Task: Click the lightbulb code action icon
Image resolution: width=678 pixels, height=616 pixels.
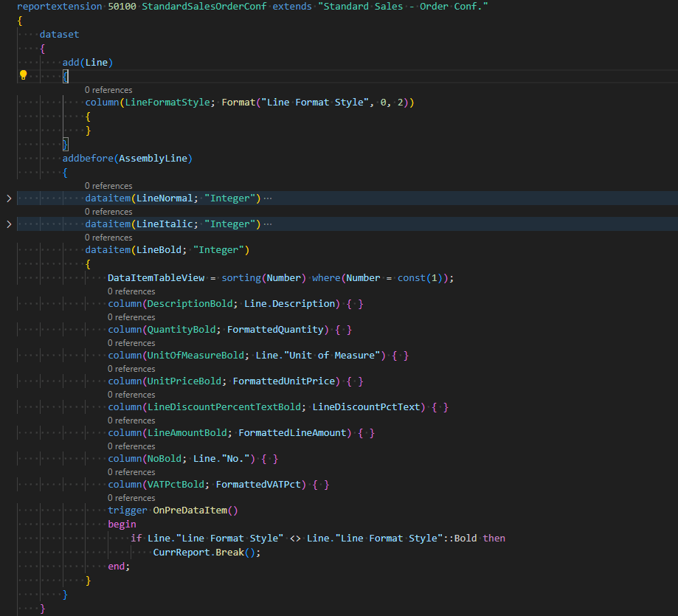Action: pyautogui.click(x=23, y=75)
